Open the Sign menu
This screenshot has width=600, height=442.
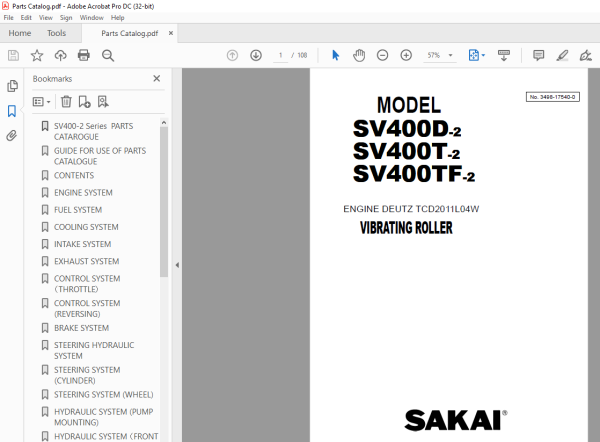click(x=66, y=18)
